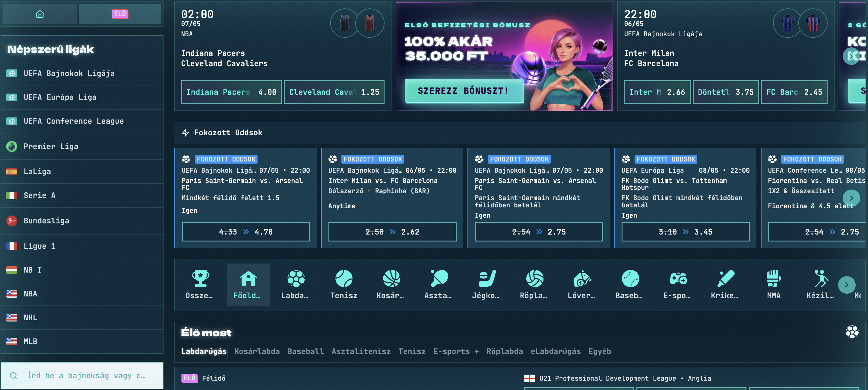This screenshot has height=390, width=868.
Task: Select the E-spo... gamepad icon
Action: pyautogui.click(x=678, y=285)
